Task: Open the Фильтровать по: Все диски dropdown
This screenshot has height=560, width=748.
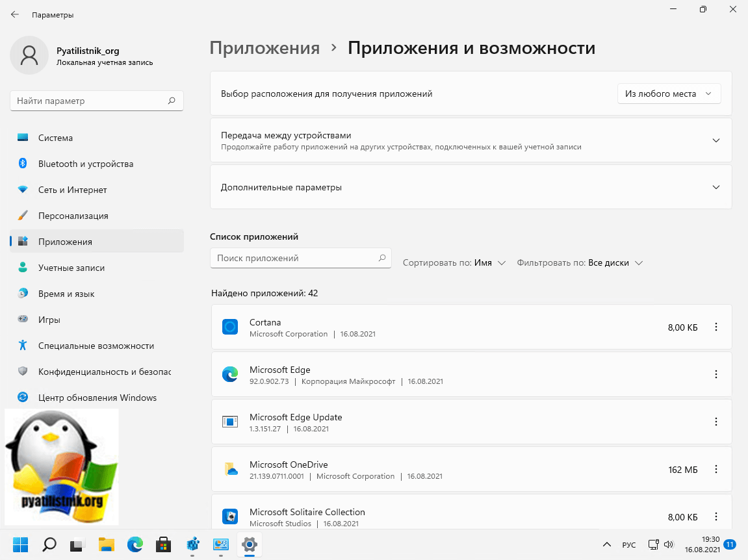Action: [580, 263]
